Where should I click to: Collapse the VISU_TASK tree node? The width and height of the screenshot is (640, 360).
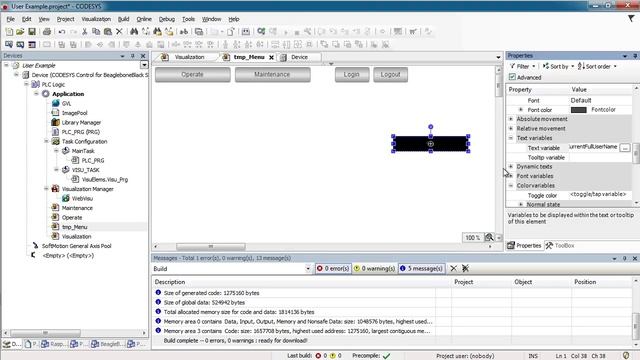(56, 170)
